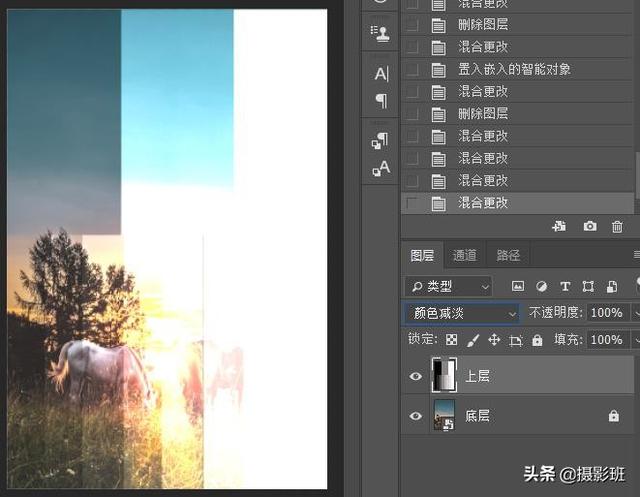Open the Paragraph panel icon
Image resolution: width=640 pixels, height=497 pixels.
click(382, 100)
